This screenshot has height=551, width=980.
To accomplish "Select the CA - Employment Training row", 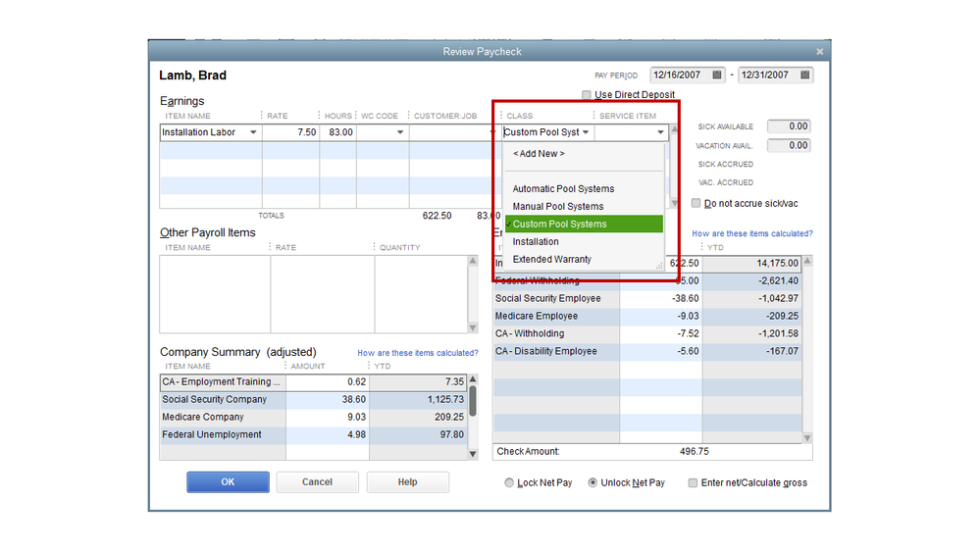I will pos(314,381).
